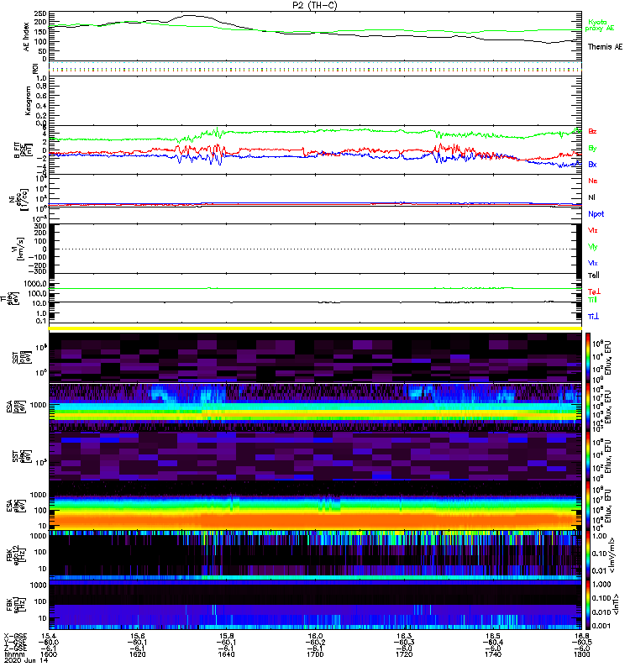Click the SST electron Eflux color bar
Viewport: 630px width, 672px height.
(x=588, y=456)
